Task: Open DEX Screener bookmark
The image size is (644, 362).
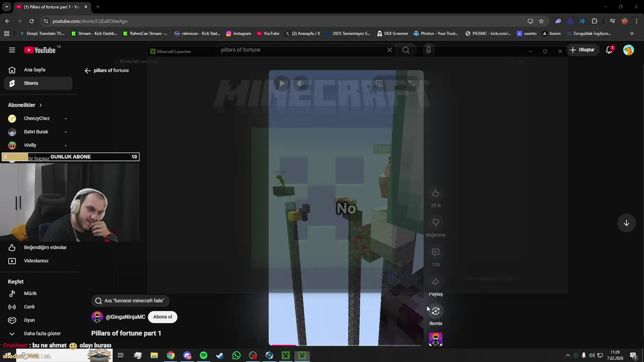Action: pyautogui.click(x=392, y=34)
